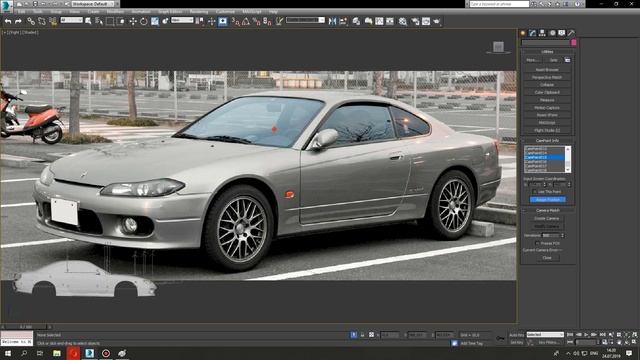
Task: Click the Bind to Space Warp tool
Action: click(53, 21)
